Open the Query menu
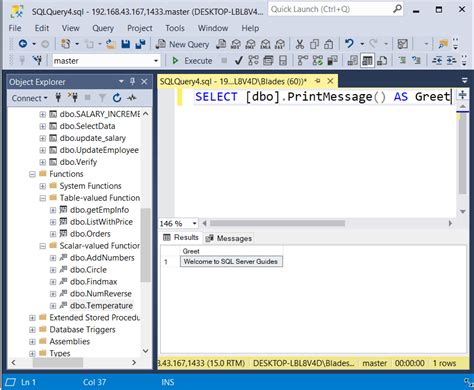Viewport: 474px width, 390px height. (x=103, y=28)
